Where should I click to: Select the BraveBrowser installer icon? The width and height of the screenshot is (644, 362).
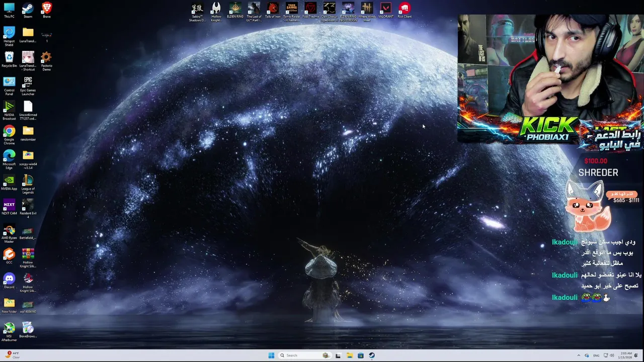(x=28, y=330)
